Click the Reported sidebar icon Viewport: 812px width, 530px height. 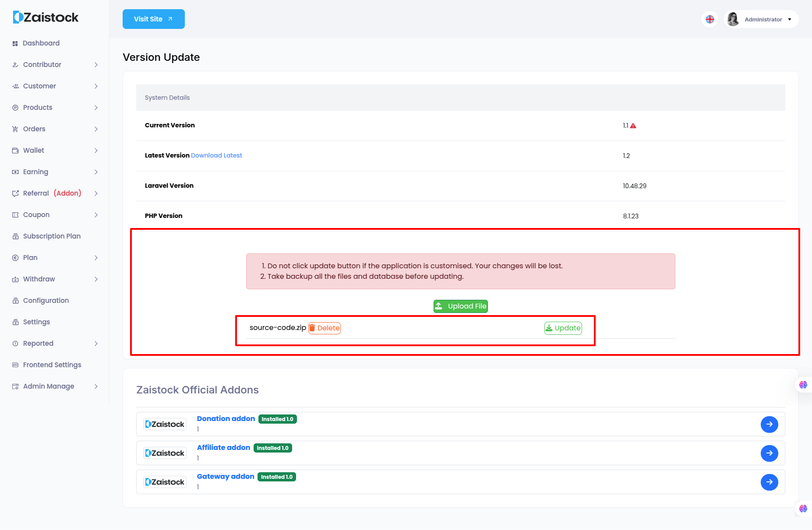pyautogui.click(x=15, y=344)
